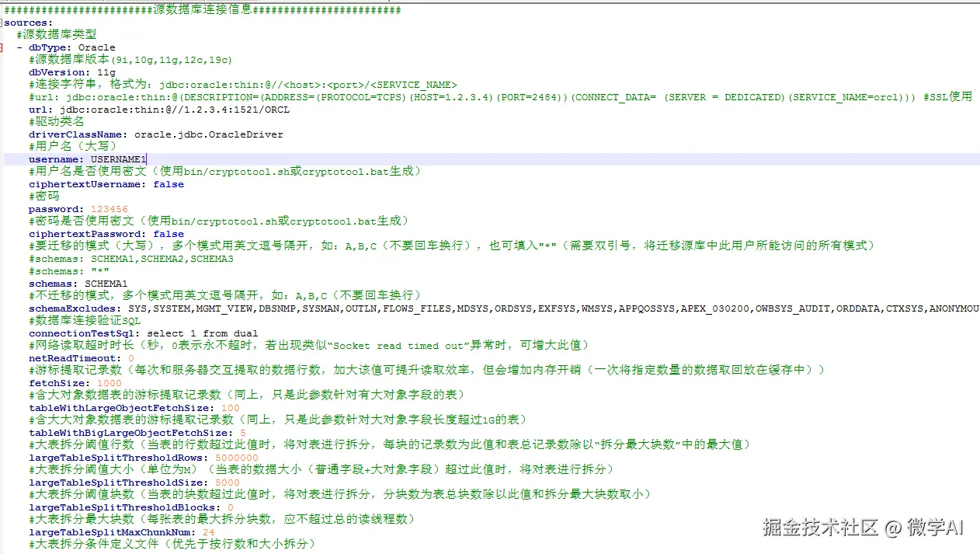This screenshot has height=554, width=980.
Task: Click tableWithLargeObjectFetchSize value 100
Action: point(231,408)
